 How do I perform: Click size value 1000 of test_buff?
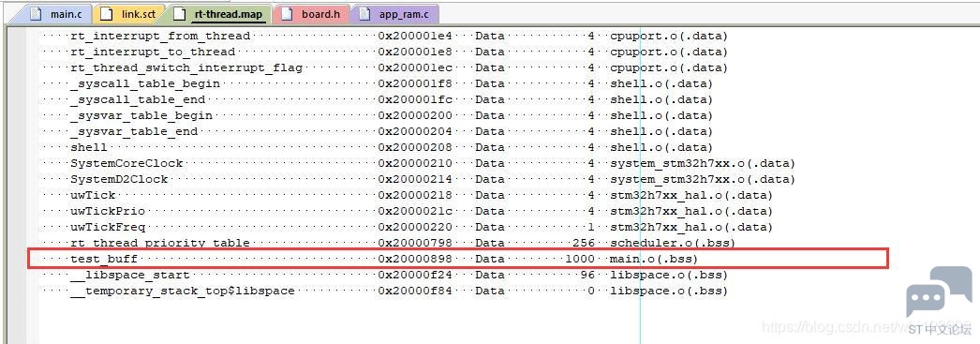point(580,259)
